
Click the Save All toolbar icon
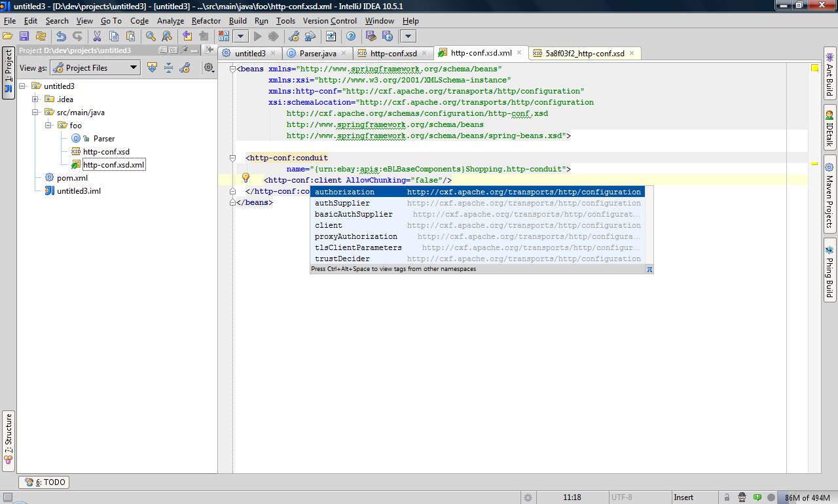tap(24, 37)
